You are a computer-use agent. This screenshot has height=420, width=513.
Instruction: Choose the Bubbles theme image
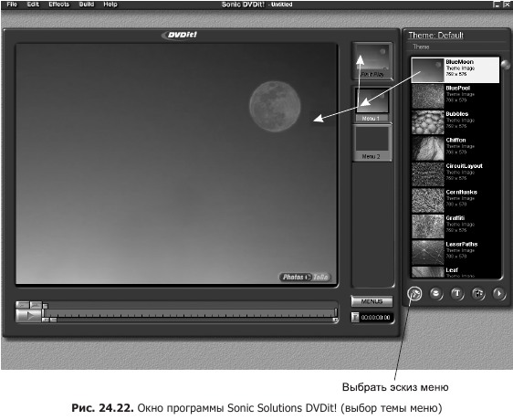point(455,122)
